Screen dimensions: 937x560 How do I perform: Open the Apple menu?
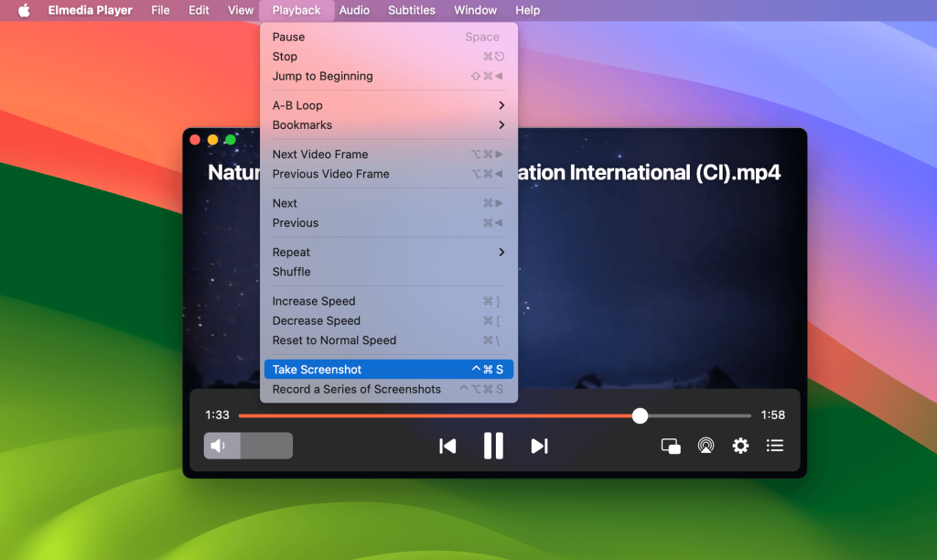coord(24,10)
